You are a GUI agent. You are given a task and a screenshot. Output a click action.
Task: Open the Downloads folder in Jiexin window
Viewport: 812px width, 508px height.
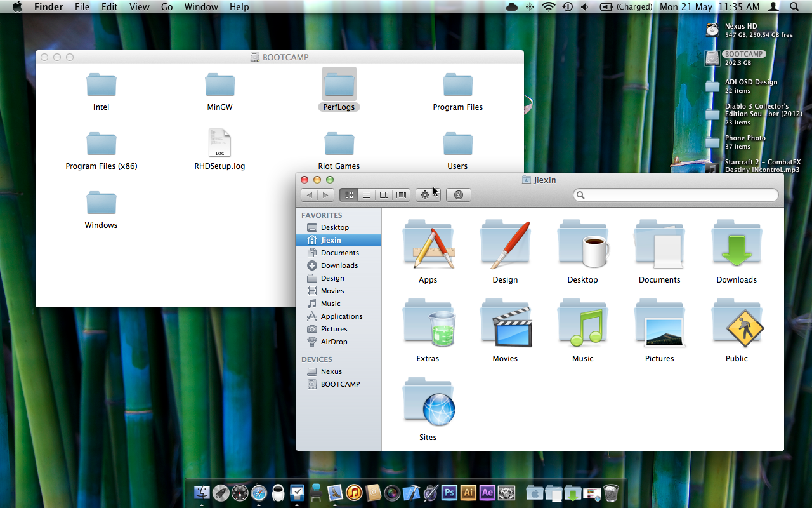tap(737, 246)
